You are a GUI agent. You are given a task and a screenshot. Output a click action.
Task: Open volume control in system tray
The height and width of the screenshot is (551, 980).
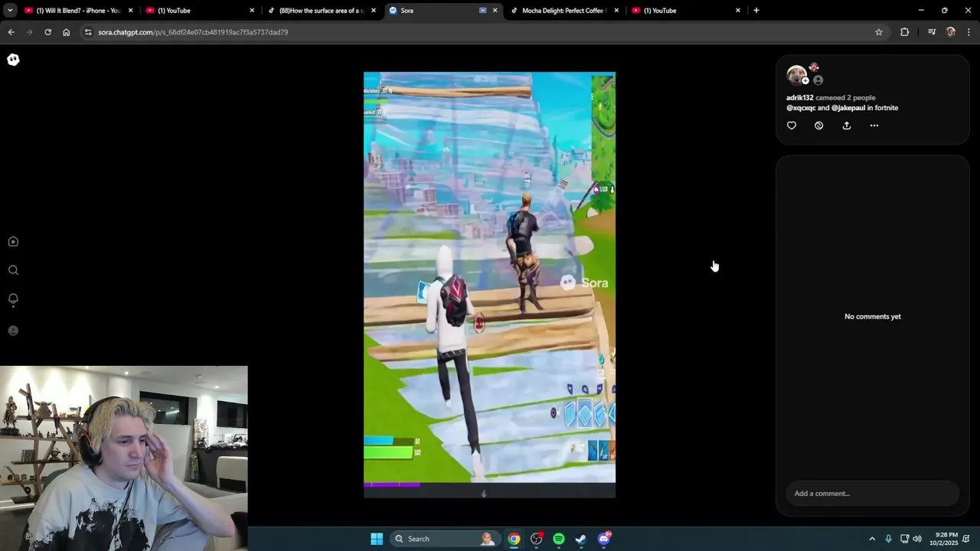917,539
